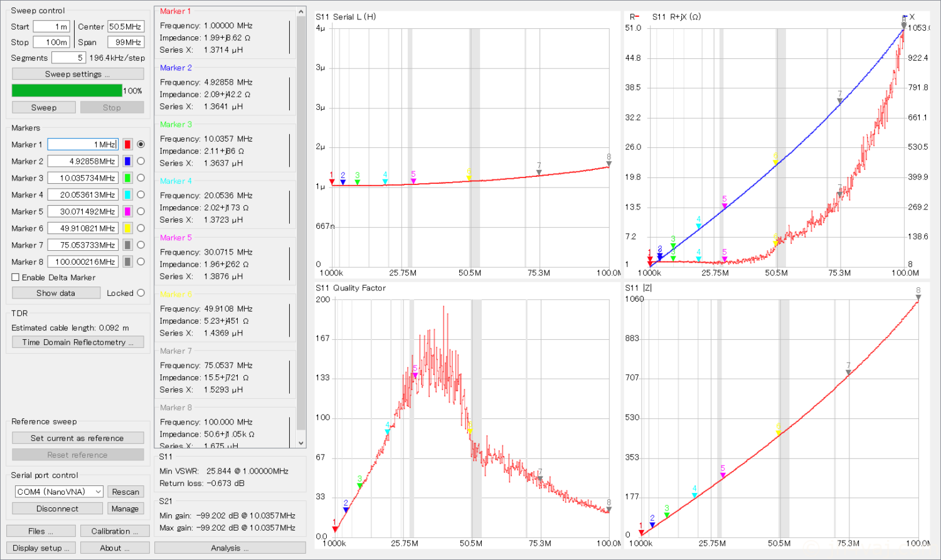Select the Marker 5 radio button
The width and height of the screenshot is (941, 560).
coord(141,211)
